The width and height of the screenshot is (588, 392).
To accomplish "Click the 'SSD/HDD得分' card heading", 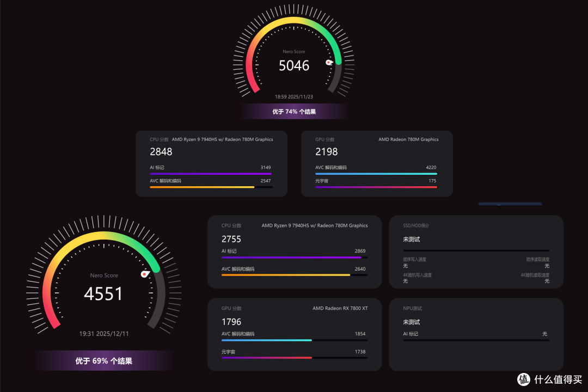I will click(416, 225).
